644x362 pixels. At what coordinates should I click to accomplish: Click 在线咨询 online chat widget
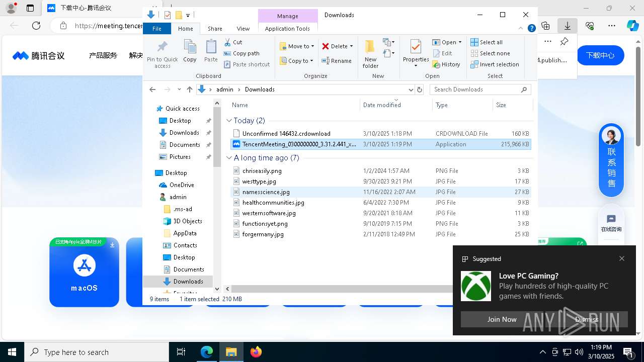[x=611, y=223]
